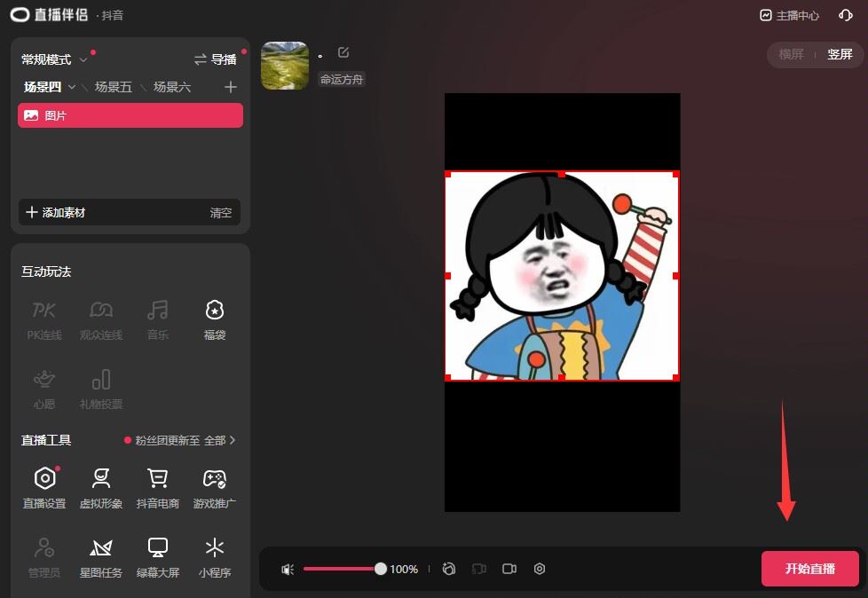Viewport: 868px width, 598px height.
Task: Select the cartoon image in the preview canvas
Action: click(562, 276)
